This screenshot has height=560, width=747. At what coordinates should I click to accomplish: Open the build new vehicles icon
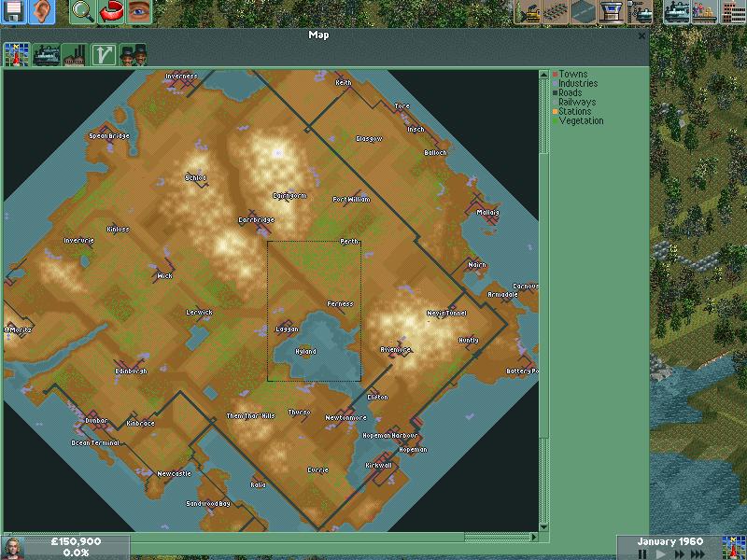[639, 12]
